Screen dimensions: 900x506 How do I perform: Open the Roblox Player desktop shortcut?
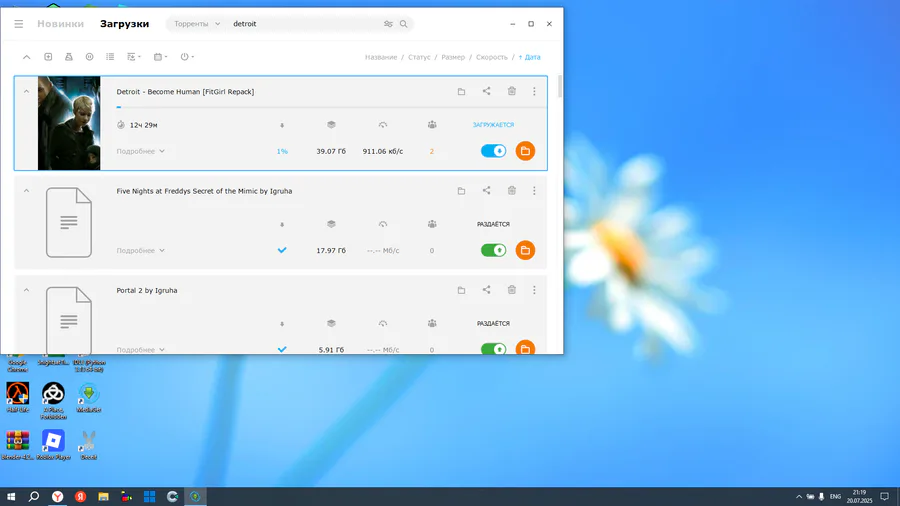53,445
